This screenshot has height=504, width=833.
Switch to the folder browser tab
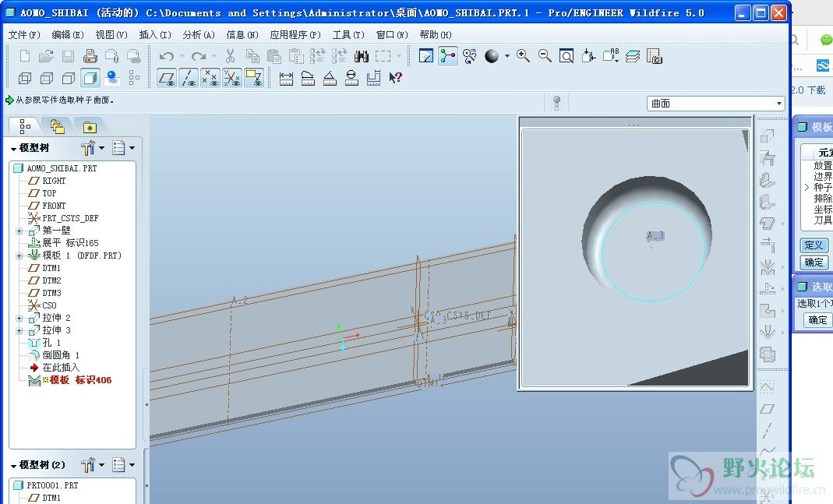tap(57, 126)
